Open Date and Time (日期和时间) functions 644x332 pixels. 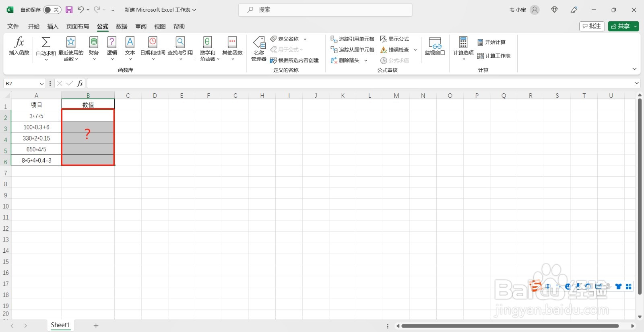click(153, 48)
